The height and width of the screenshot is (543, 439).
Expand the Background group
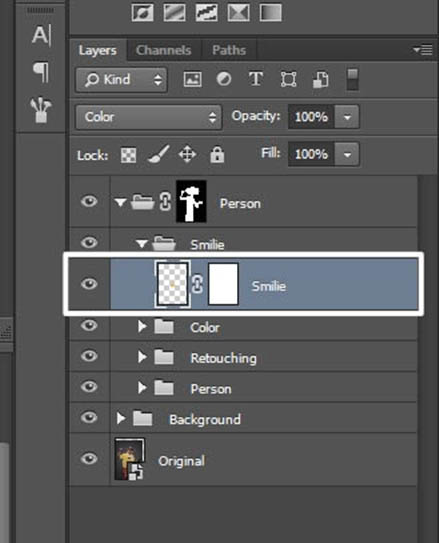coord(121,418)
